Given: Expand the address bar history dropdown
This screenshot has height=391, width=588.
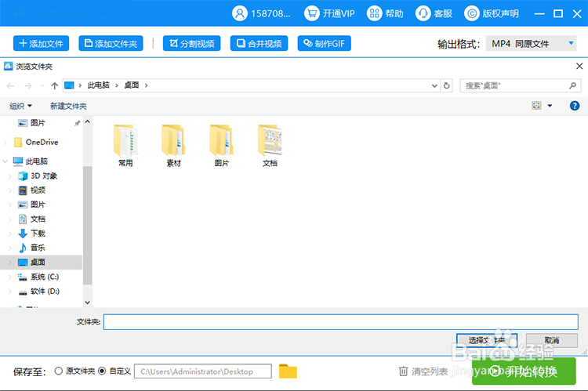Looking at the screenshot, I should pyautogui.click(x=434, y=86).
